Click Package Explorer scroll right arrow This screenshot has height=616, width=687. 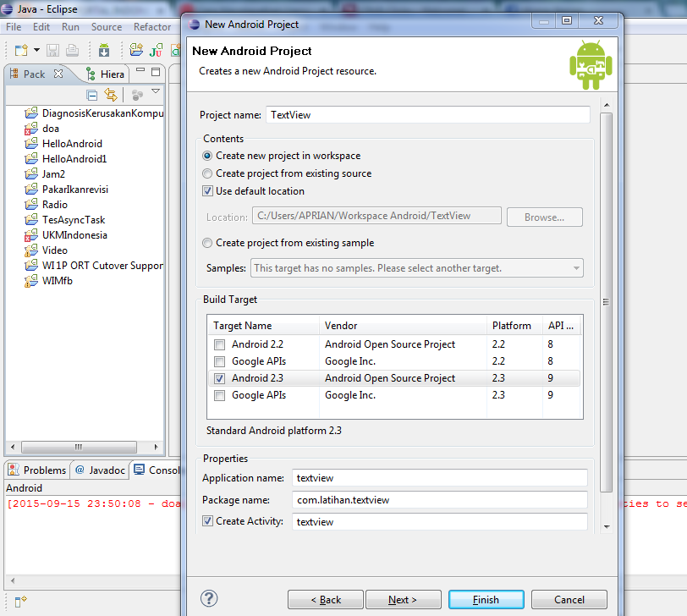tap(156, 447)
